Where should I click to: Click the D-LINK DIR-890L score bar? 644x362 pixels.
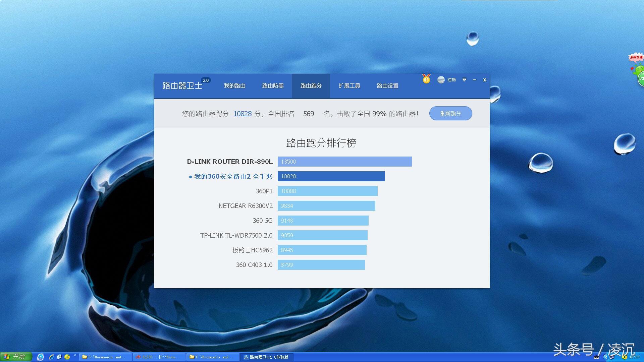344,162
